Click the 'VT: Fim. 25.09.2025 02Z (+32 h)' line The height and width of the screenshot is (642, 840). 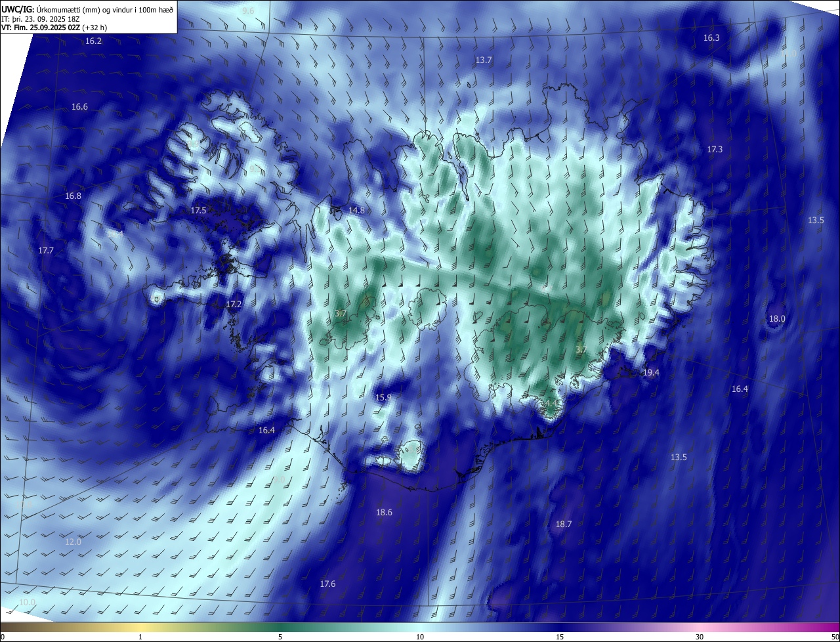pyautogui.click(x=54, y=28)
